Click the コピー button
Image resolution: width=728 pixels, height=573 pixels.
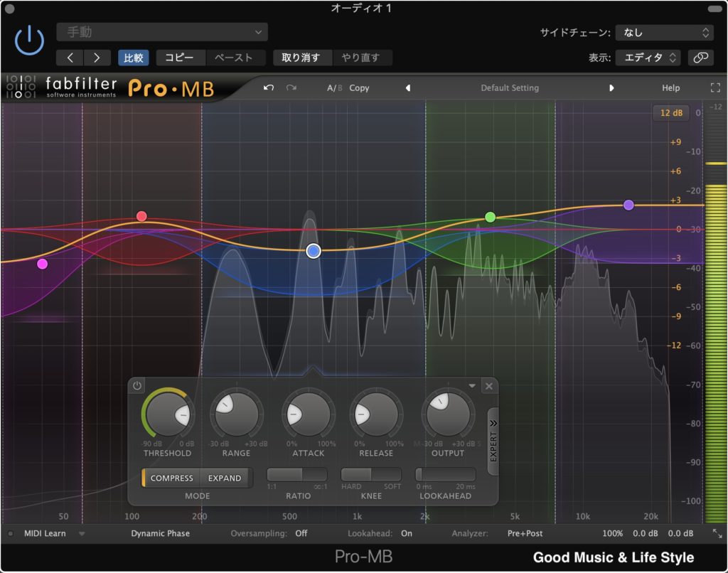[179, 58]
